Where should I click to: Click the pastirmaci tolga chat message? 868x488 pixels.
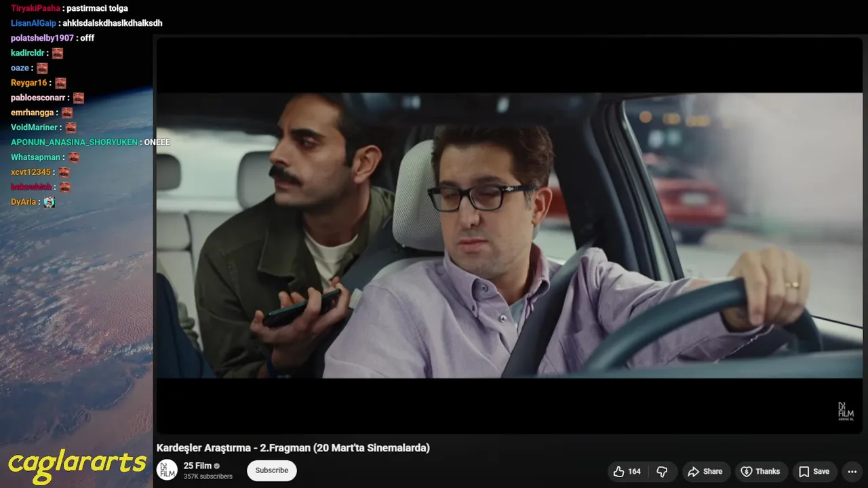pyautogui.click(x=97, y=8)
